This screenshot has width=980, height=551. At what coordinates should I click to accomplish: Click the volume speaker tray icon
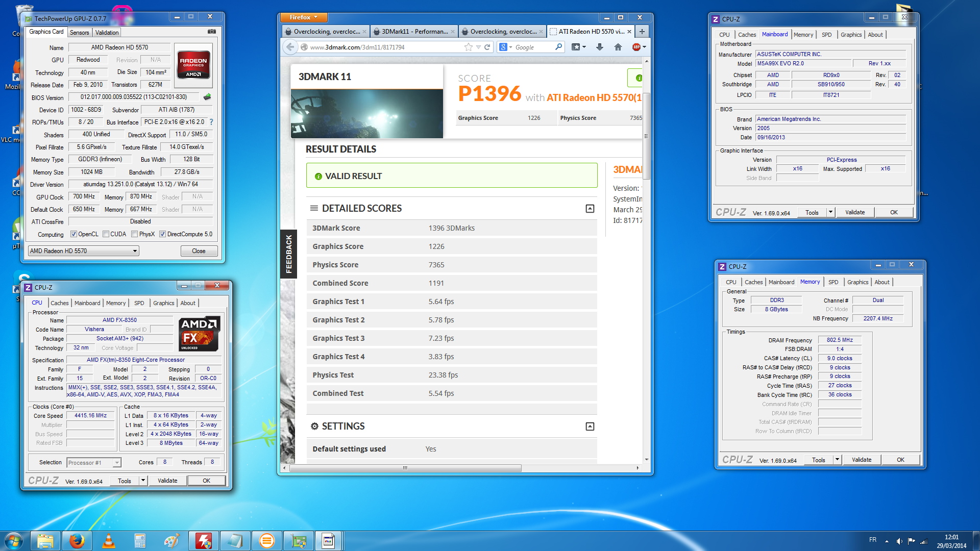899,541
